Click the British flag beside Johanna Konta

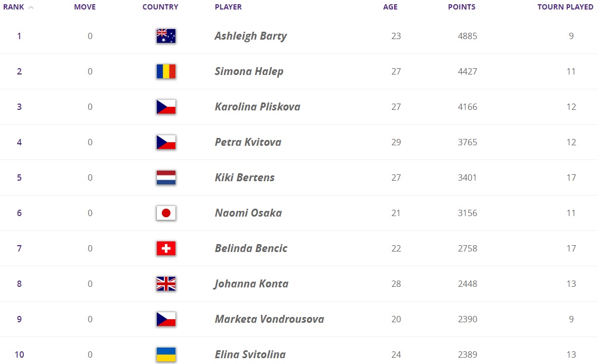coord(166,284)
